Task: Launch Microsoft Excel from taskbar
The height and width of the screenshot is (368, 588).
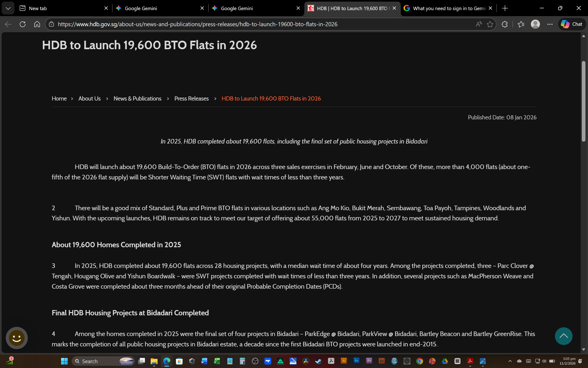Action: (217, 361)
